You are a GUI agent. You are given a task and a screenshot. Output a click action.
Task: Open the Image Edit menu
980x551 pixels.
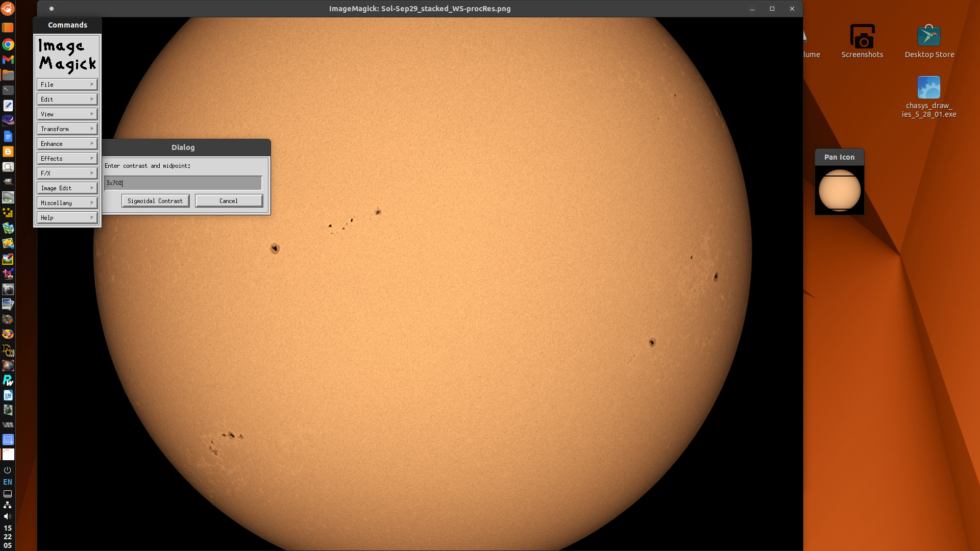67,188
